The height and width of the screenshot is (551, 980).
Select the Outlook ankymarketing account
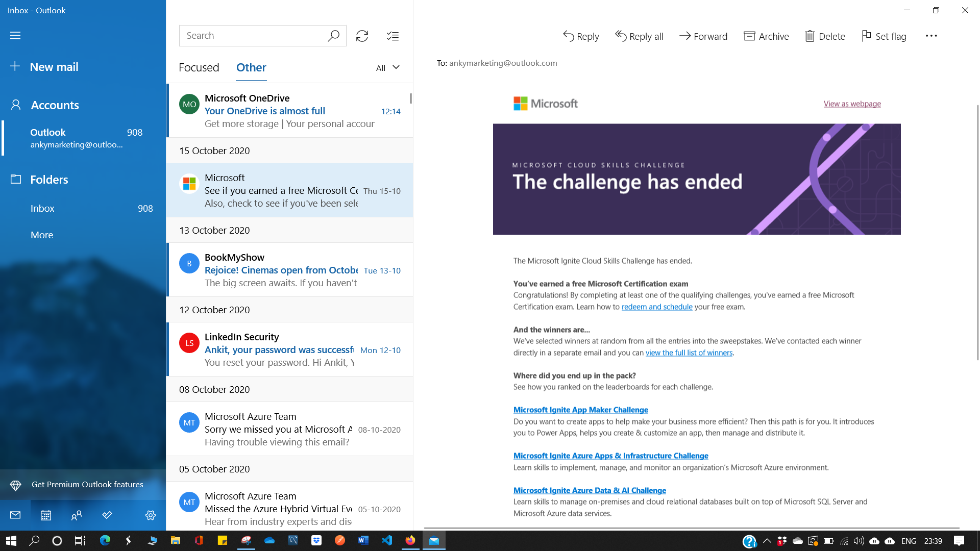coord(83,138)
